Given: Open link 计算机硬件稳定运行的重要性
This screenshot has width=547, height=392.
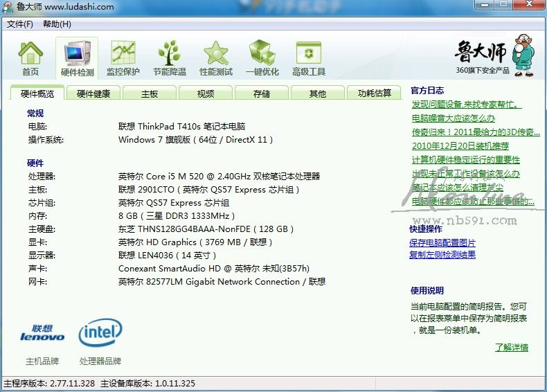Looking at the screenshot, I should point(466,160).
